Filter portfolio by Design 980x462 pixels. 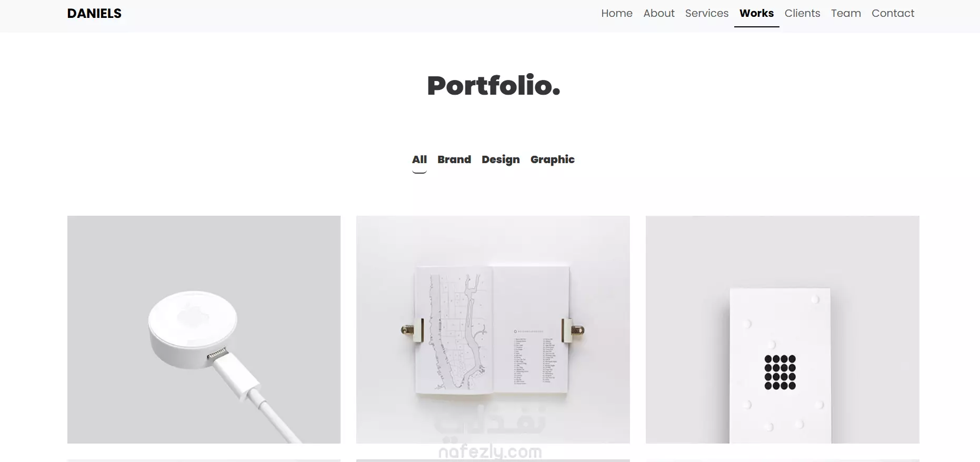[501, 159]
